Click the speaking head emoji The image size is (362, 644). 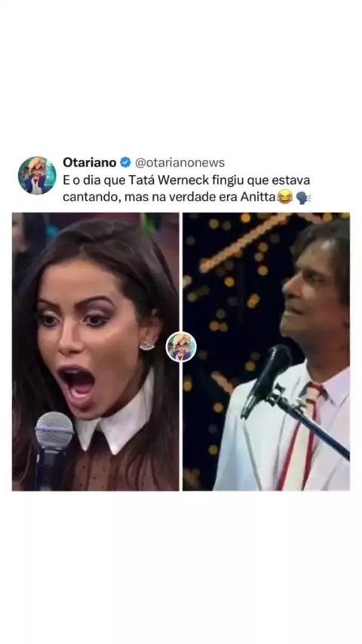point(303,198)
